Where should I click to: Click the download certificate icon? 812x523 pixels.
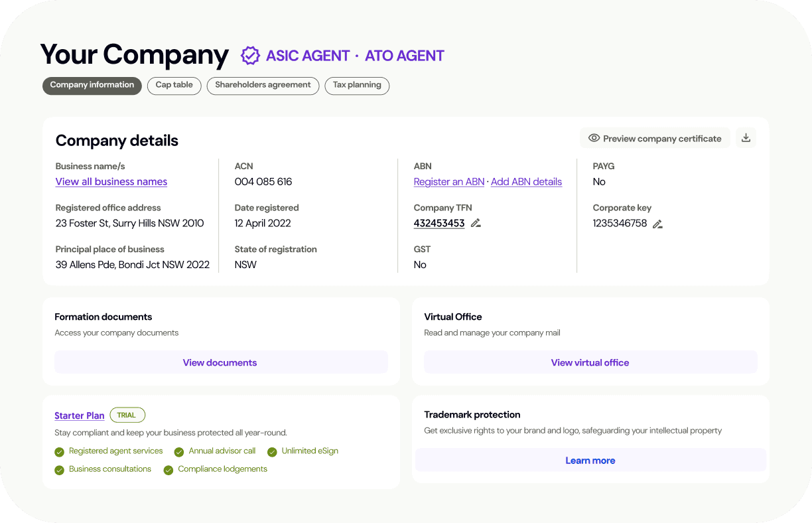coord(746,138)
